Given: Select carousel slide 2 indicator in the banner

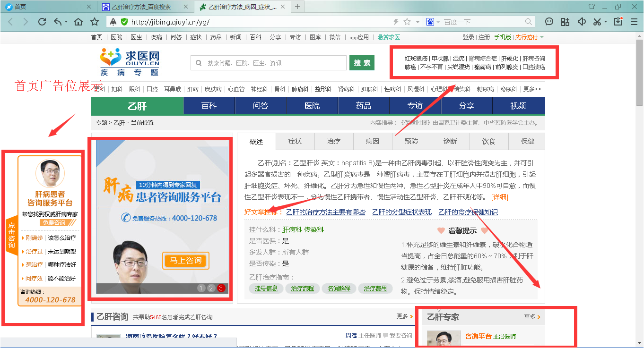Looking at the screenshot, I should 211,288.
